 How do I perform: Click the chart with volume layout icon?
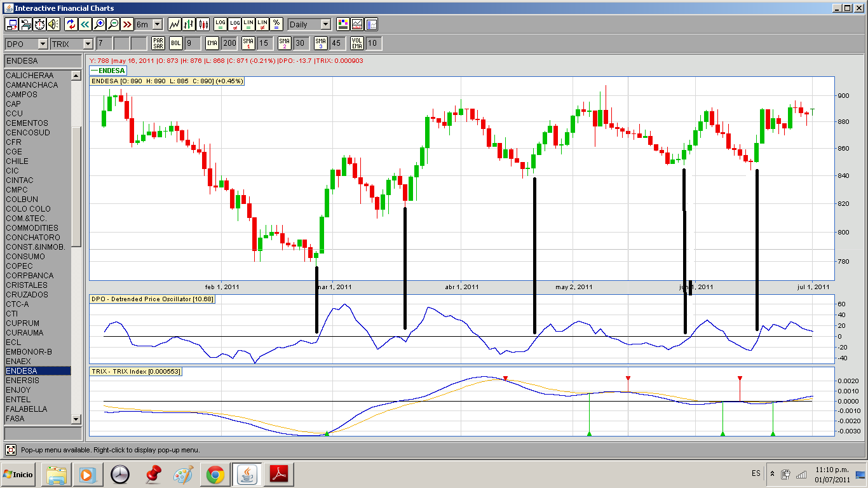click(x=357, y=24)
